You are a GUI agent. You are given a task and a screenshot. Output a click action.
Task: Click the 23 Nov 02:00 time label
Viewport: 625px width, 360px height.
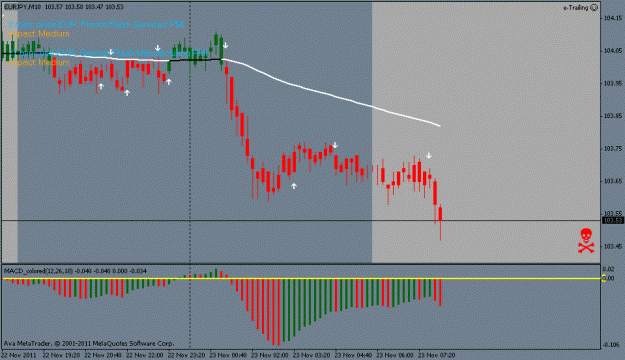(x=269, y=355)
